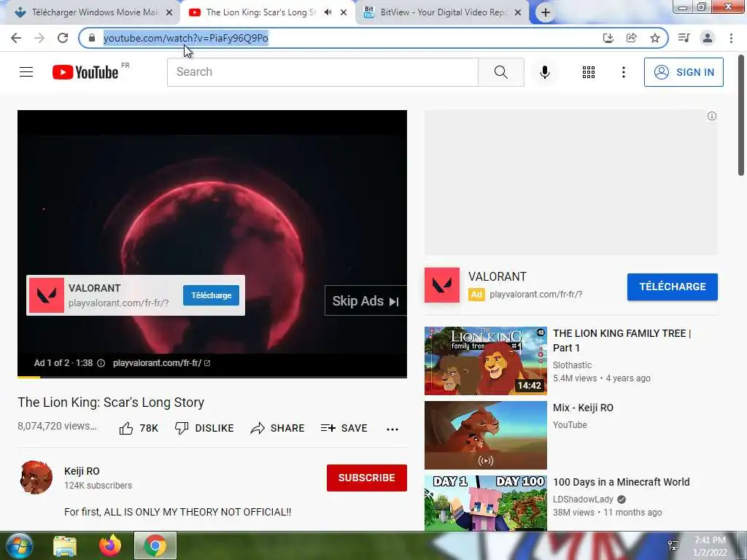This screenshot has height=560, width=747.
Task: Open the YouTube hamburger guide menu
Action: 26,72
